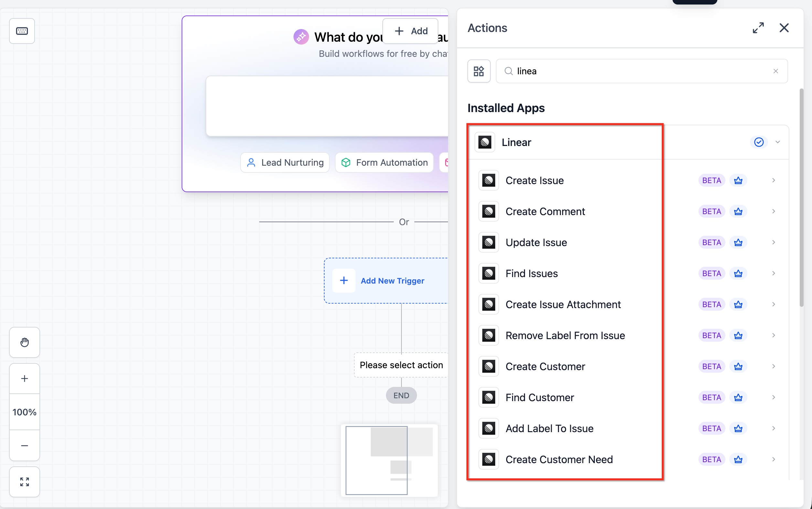Click the Find Issues row icon
This screenshot has width=812, height=509.
coord(488,273)
